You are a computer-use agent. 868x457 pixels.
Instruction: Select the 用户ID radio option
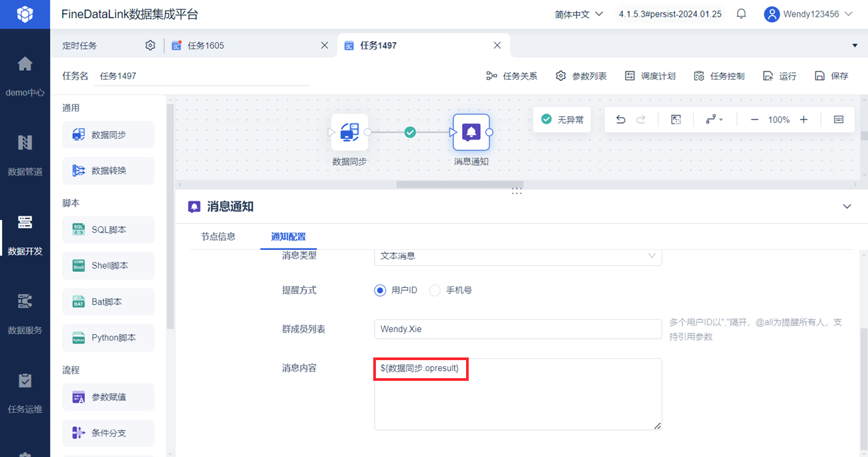[x=381, y=290]
